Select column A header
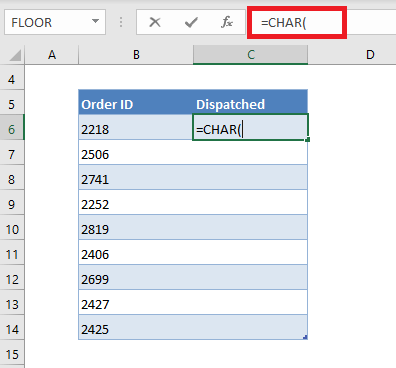Viewport: 396px width, 368px height. pyautogui.click(x=52, y=54)
